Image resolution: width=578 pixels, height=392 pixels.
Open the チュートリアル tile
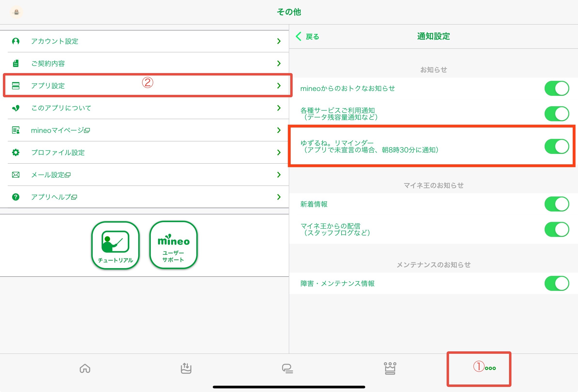tap(115, 245)
